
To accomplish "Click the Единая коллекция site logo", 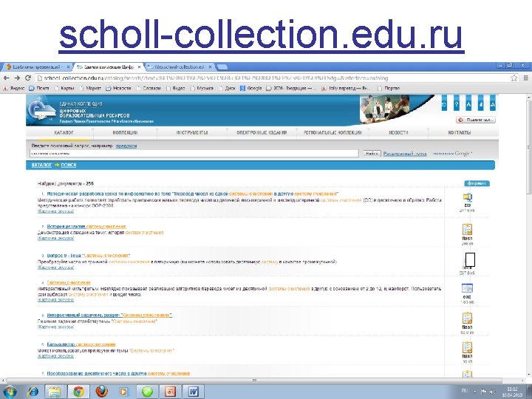I will (41, 110).
